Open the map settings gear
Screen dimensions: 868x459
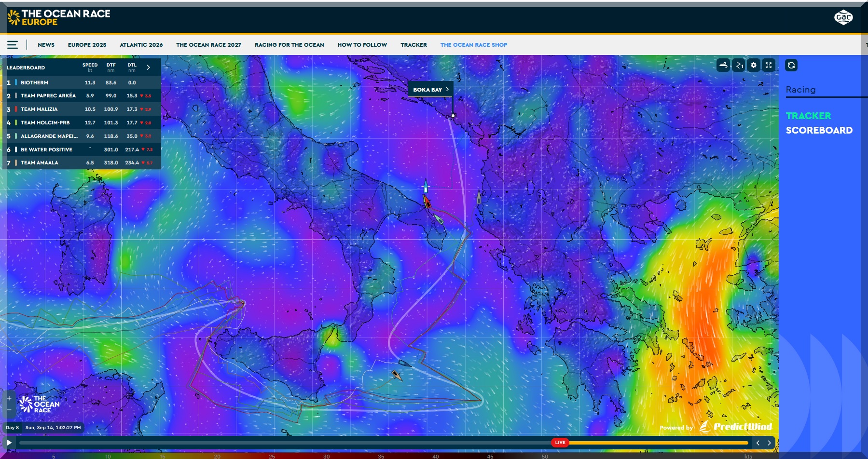(x=754, y=65)
